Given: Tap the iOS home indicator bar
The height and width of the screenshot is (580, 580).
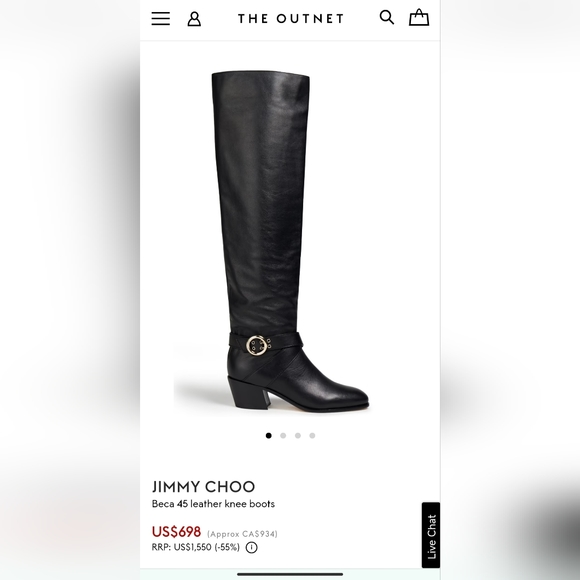Looking at the screenshot, I should click(x=290, y=574).
